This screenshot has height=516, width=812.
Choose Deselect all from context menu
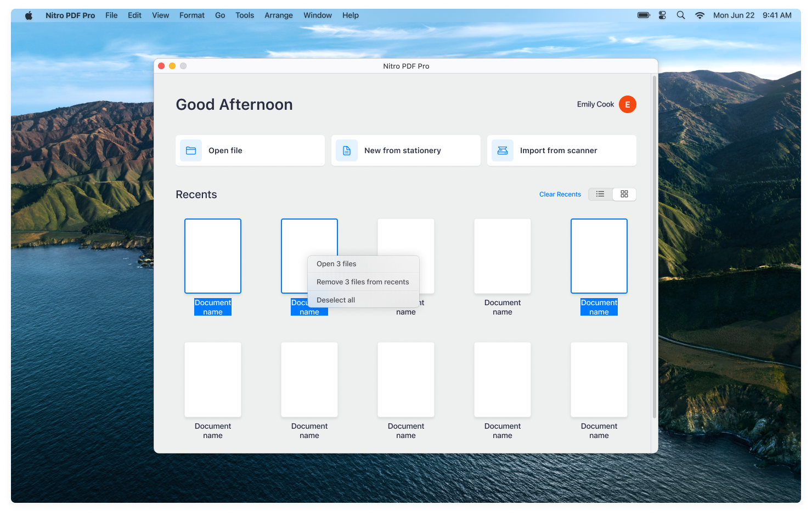[336, 300]
